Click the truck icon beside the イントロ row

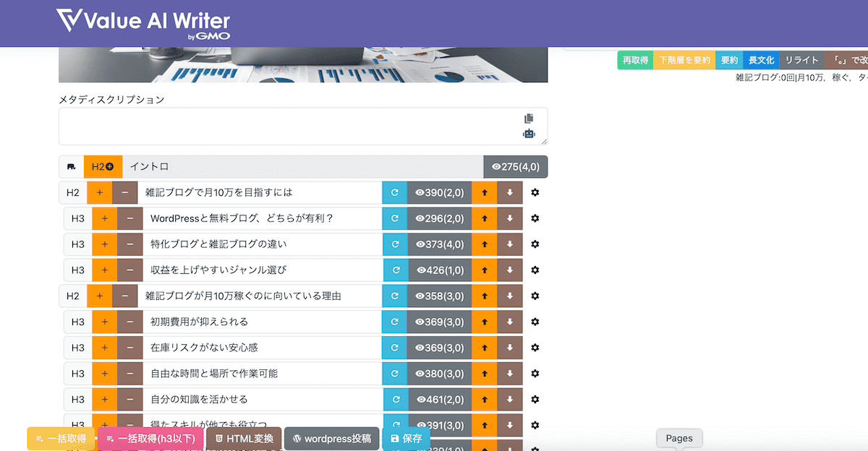pyautogui.click(x=71, y=167)
